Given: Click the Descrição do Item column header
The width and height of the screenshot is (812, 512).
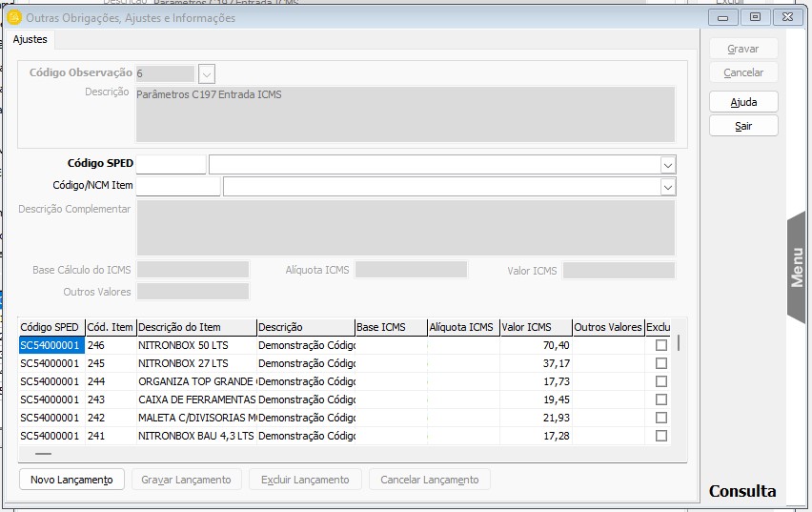Looking at the screenshot, I should [x=196, y=327].
